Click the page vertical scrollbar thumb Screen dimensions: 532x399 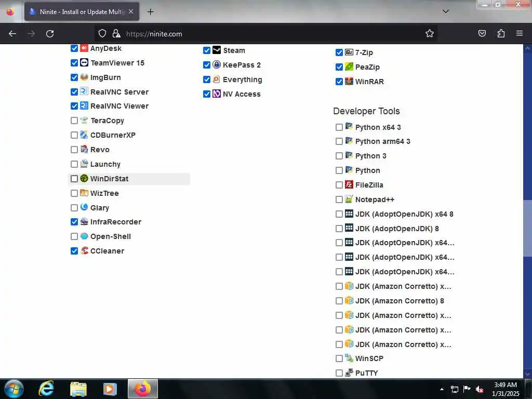pyautogui.click(x=527, y=229)
